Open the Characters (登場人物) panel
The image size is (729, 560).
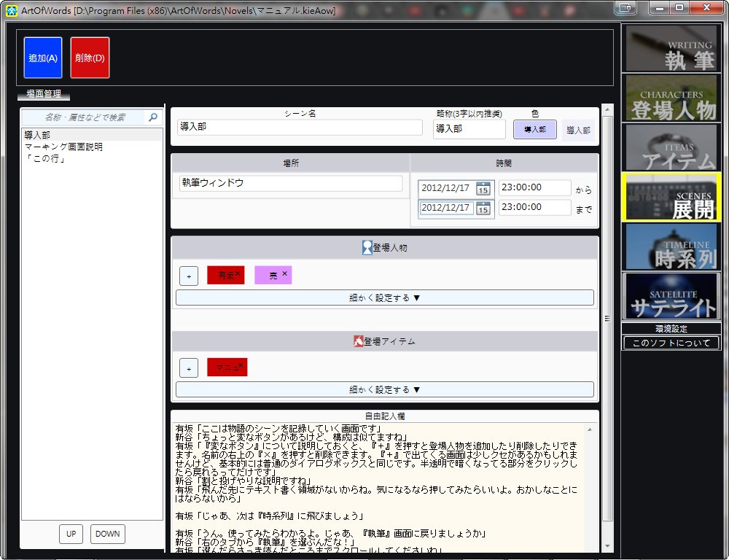[x=671, y=98]
